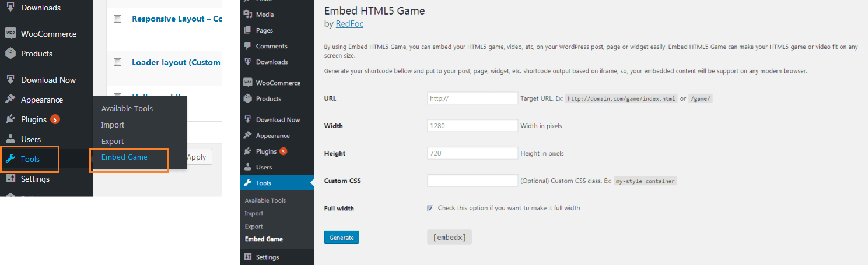Click the Plugins icon with badge in left sidebar

point(10,119)
